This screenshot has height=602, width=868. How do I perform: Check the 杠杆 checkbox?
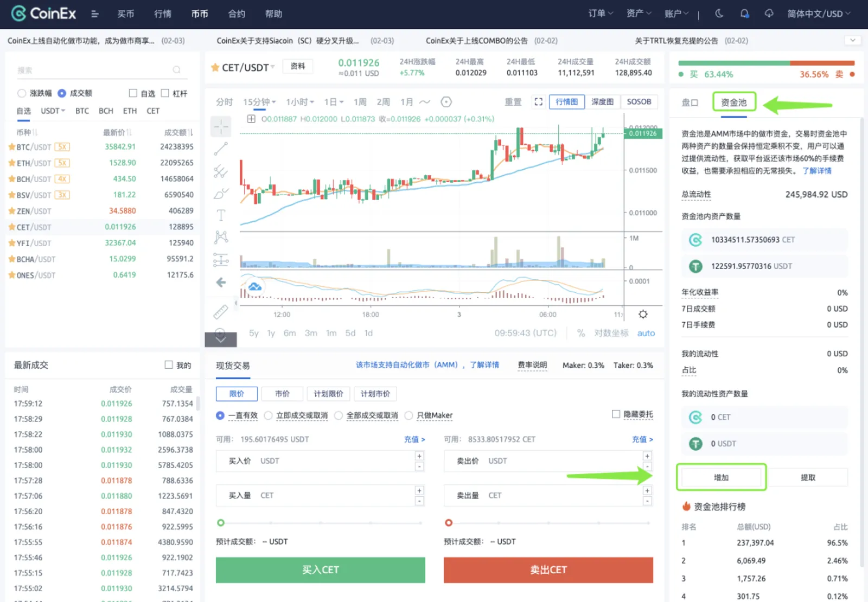coord(165,93)
